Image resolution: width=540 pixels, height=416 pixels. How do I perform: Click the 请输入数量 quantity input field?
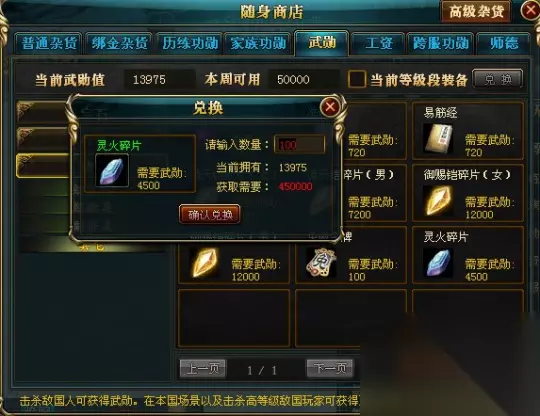[x=300, y=145]
